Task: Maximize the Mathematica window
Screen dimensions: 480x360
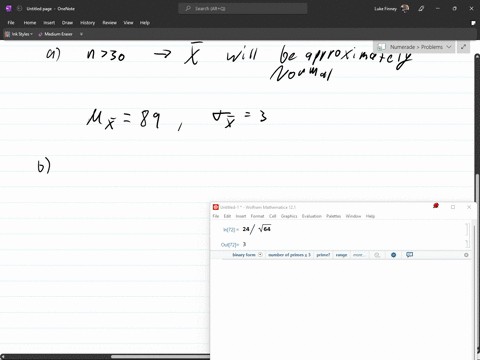Action: (x=453, y=207)
